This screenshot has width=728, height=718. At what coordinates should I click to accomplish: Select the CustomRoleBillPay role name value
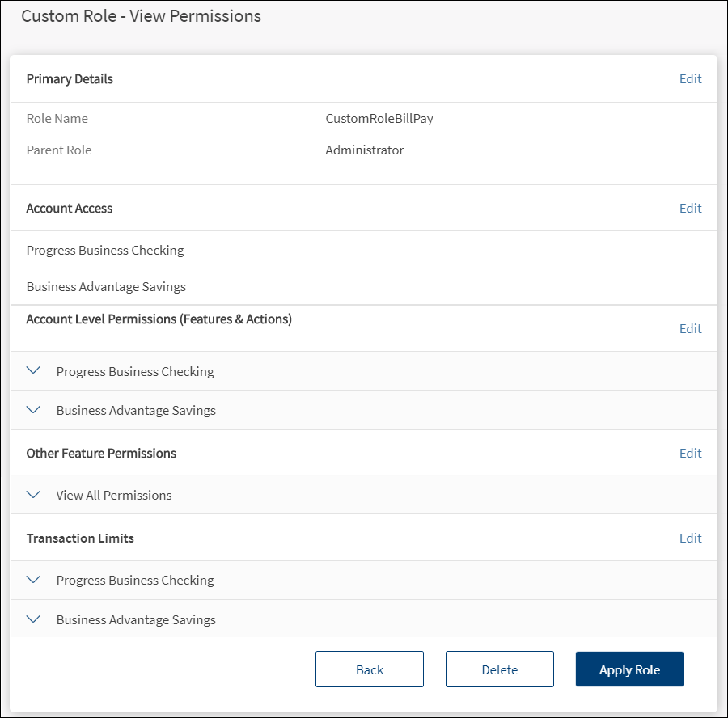coord(379,119)
